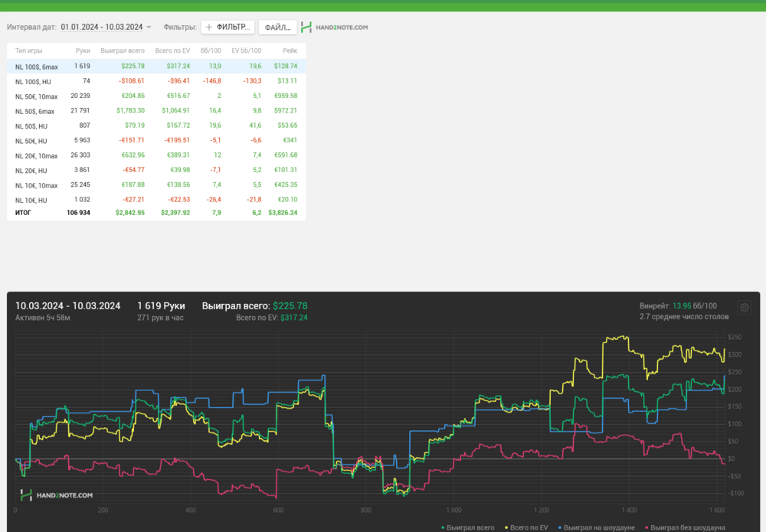Image resolution: width=766 pixels, height=532 pixels.
Task: Sort by the Рейк column header
Action: [290, 51]
